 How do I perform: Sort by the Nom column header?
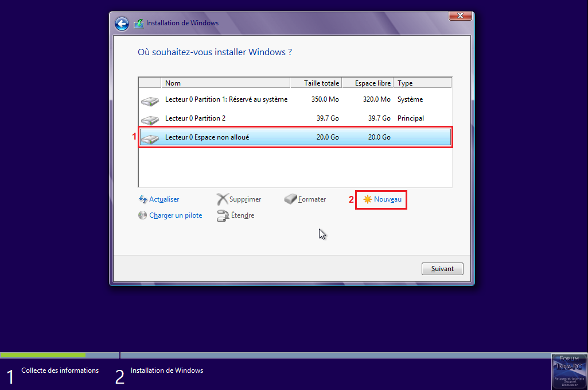(225, 83)
